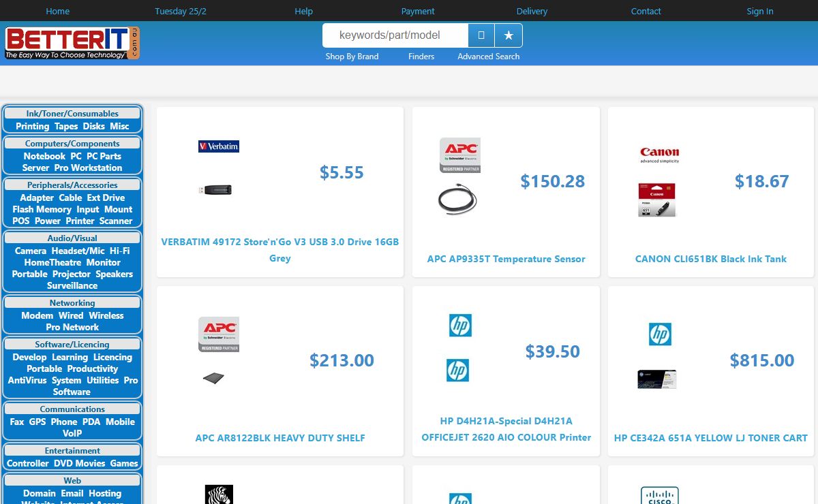The image size is (818, 504).
Task: Open HP CE342A 651A Yellow Toner link
Action: point(711,438)
